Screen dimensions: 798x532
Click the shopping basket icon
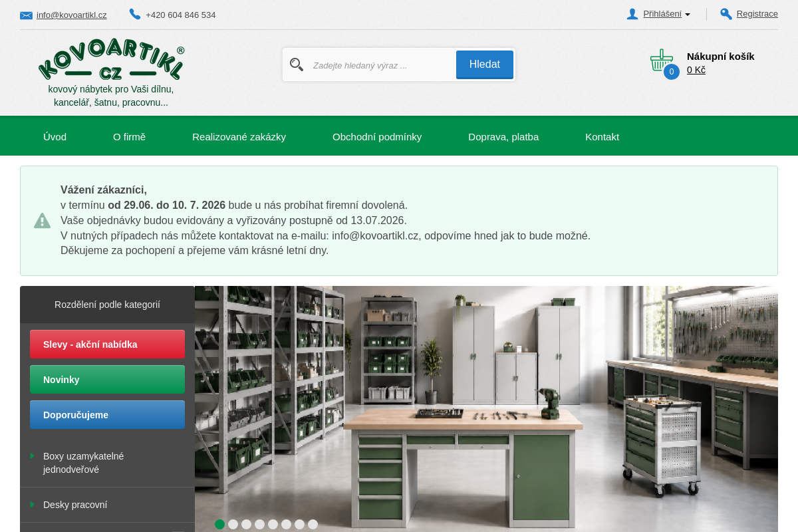pos(662,61)
